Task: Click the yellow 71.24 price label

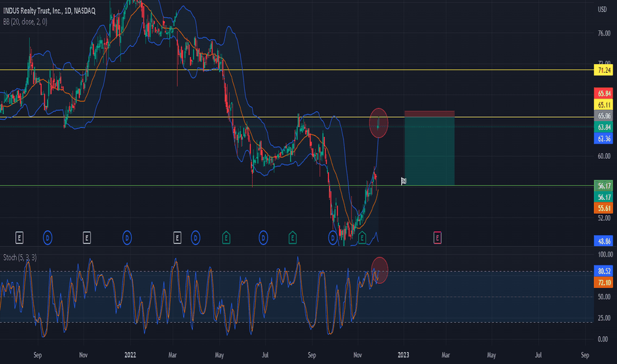Action: point(603,70)
